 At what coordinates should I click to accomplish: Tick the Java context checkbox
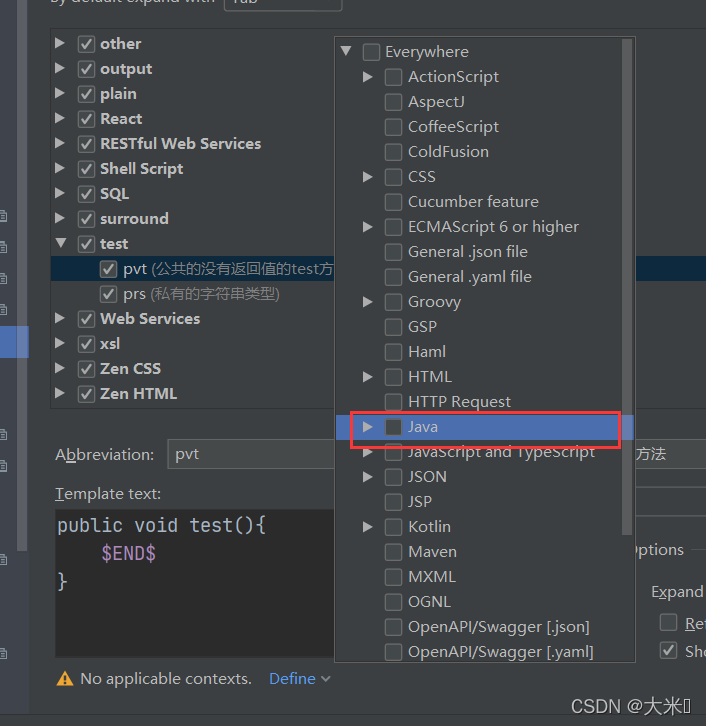click(x=394, y=427)
